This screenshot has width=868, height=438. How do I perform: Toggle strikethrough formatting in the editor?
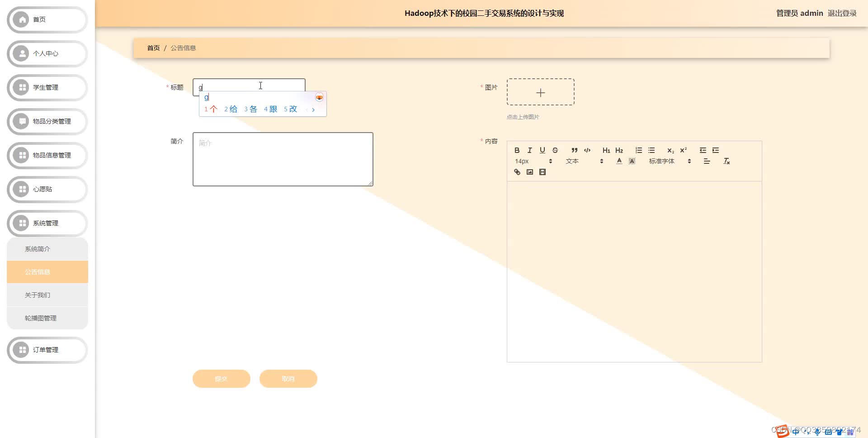point(555,150)
